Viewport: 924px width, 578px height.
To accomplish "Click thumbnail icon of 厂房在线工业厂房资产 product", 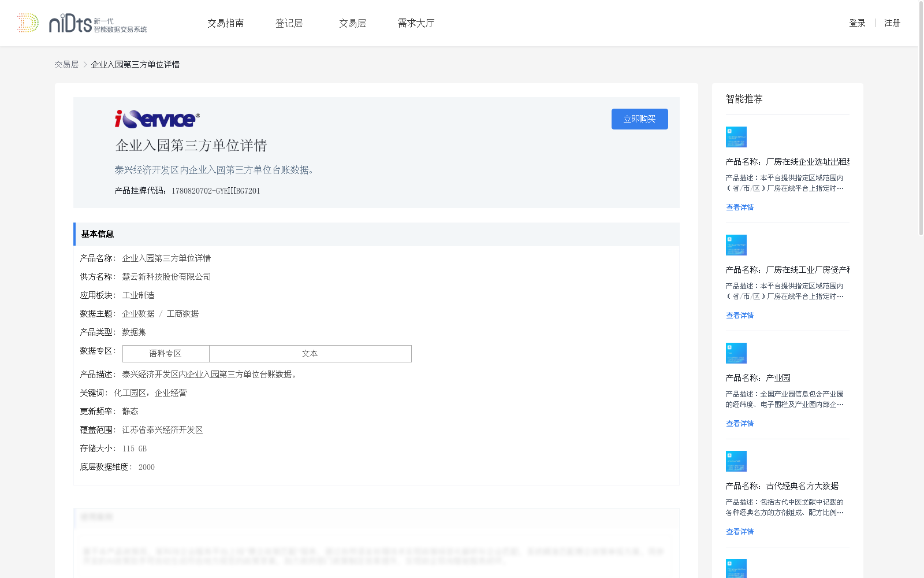I will [x=736, y=245].
